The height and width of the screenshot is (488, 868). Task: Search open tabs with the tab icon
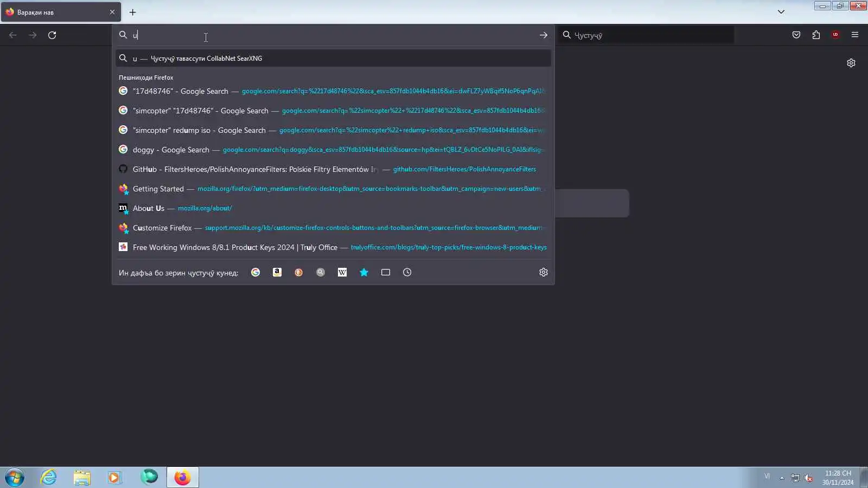click(x=386, y=272)
